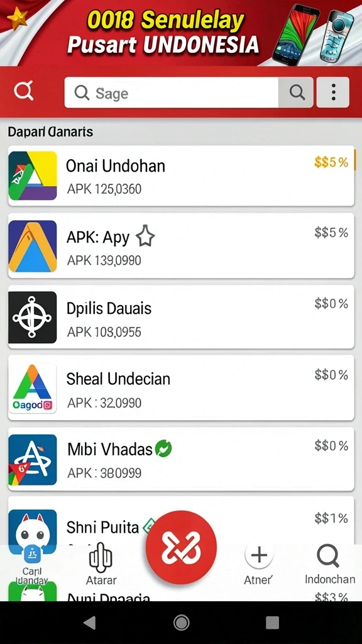This screenshot has width=362, height=644.
Task: Select the APK: Apy app icon
Action: [33, 246]
